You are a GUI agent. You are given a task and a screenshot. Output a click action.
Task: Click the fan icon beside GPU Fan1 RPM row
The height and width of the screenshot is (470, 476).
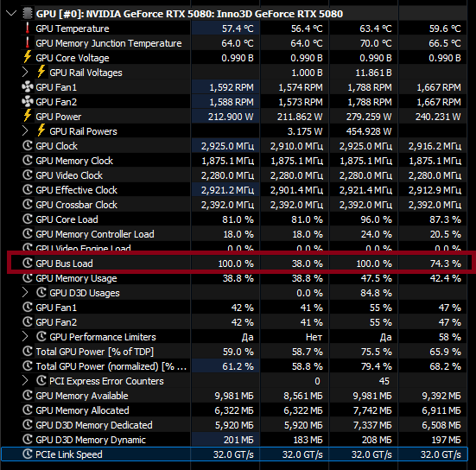click(x=28, y=87)
